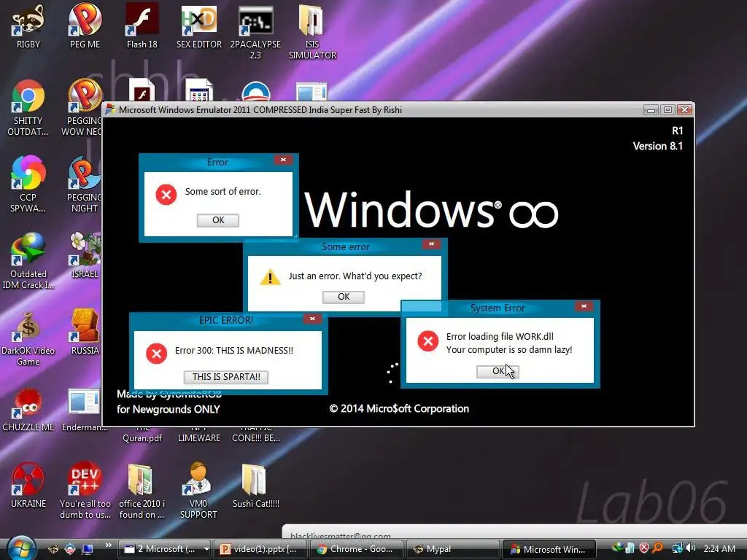Open the CHUZZLE ME desktop icon
This screenshot has height=560, width=747.
tap(28, 410)
